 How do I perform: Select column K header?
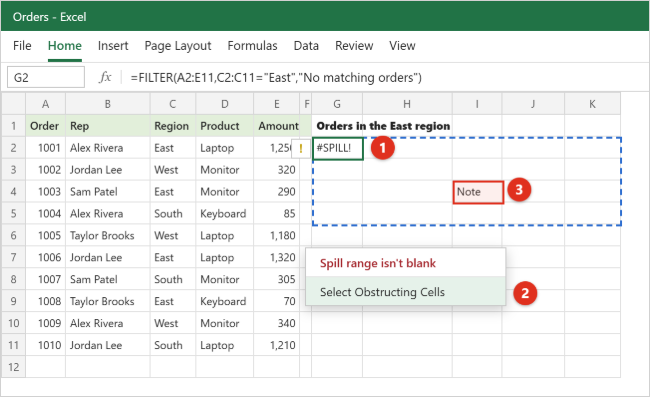[592, 104]
